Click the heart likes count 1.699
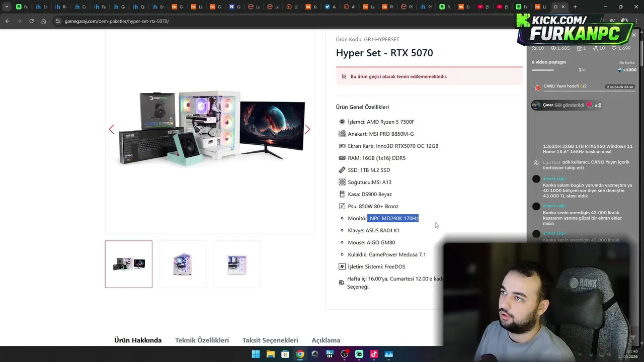The height and width of the screenshot is (362, 644). coord(621,48)
